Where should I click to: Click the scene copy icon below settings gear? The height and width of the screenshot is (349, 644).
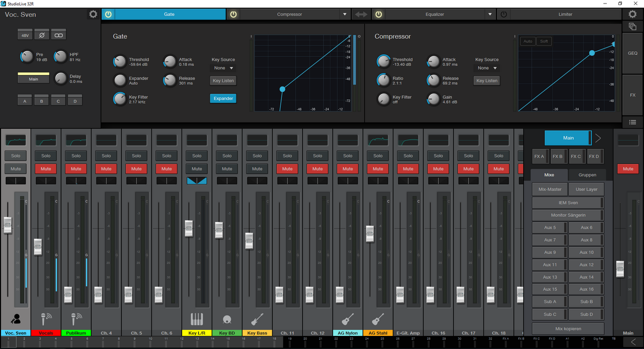633,27
